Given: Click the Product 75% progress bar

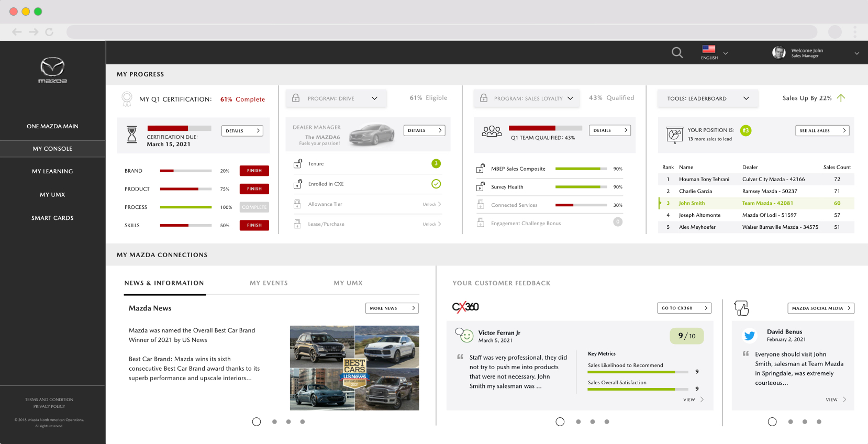Looking at the screenshot, I should point(186,189).
